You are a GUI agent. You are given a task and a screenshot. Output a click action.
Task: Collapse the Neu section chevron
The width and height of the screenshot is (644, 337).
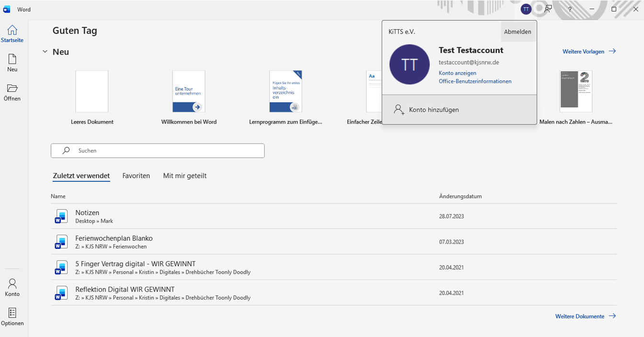pyautogui.click(x=45, y=52)
